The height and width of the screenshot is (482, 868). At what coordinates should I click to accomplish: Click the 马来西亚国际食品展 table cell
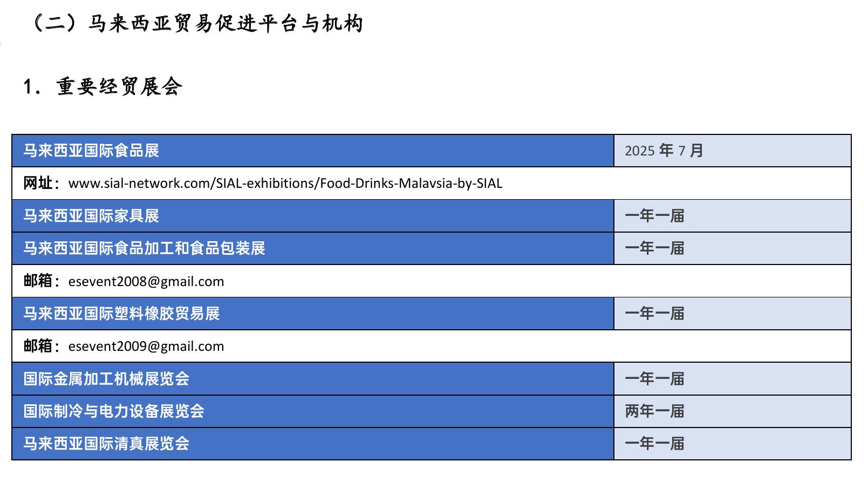313,151
